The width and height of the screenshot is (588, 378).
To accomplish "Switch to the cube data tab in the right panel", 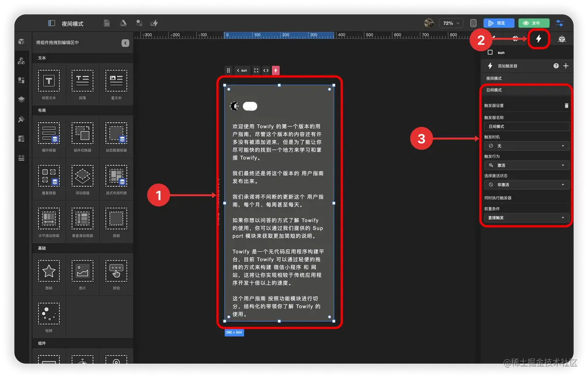I will (562, 39).
